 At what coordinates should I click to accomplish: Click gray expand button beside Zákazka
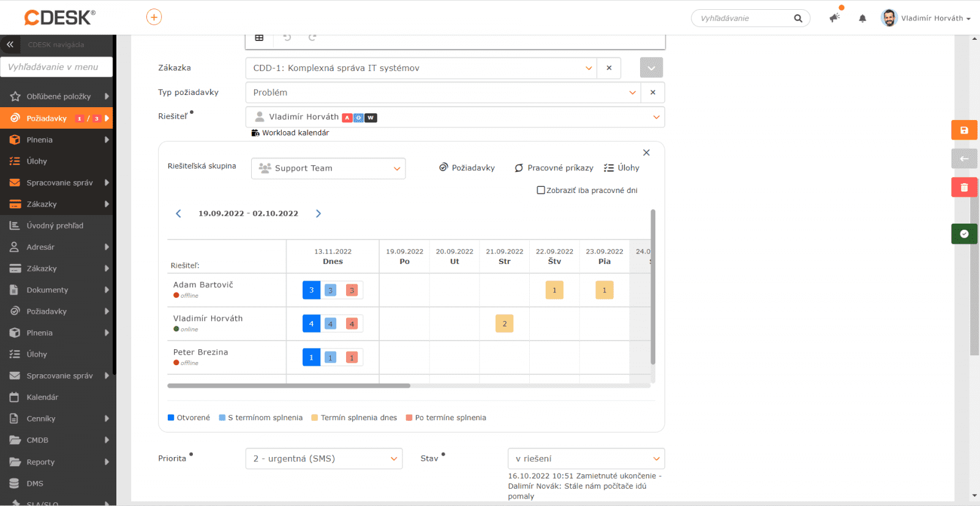(652, 67)
